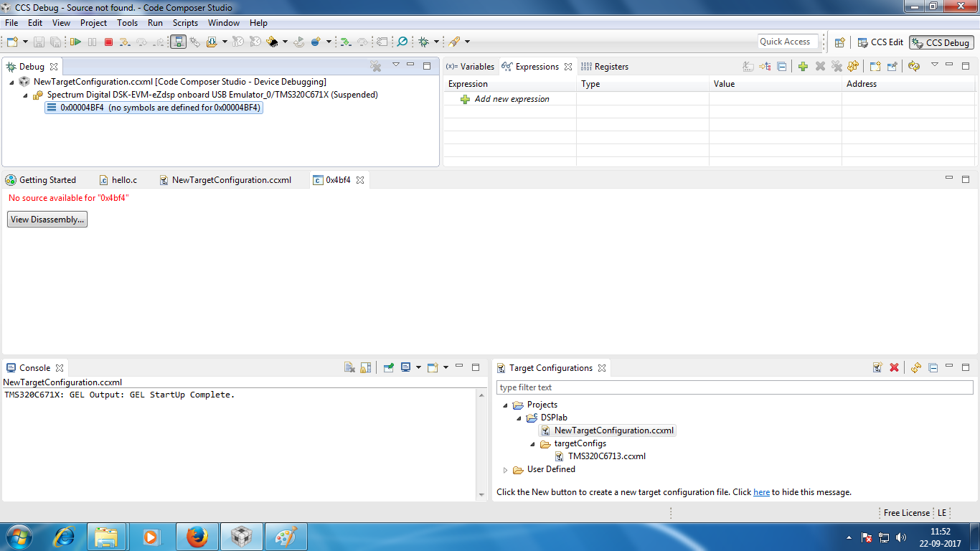980x551 pixels.
Task: Open Paint from the taskbar
Action: [286, 537]
